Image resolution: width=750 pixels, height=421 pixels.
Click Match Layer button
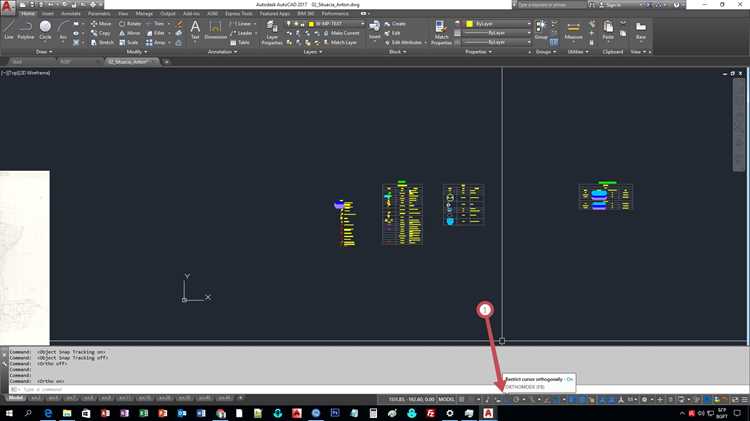[x=340, y=43]
